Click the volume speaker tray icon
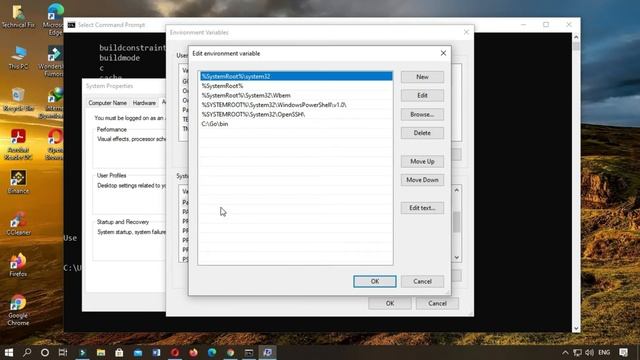 point(589,352)
